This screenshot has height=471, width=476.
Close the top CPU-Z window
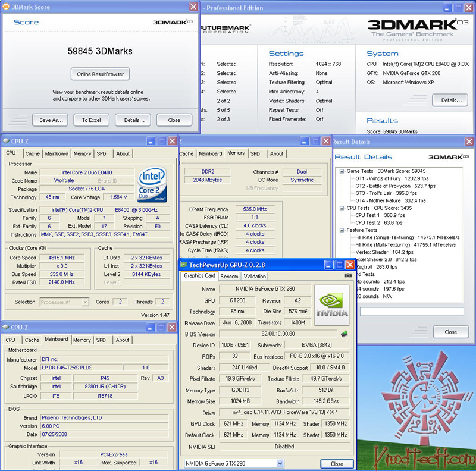tap(173, 141)
